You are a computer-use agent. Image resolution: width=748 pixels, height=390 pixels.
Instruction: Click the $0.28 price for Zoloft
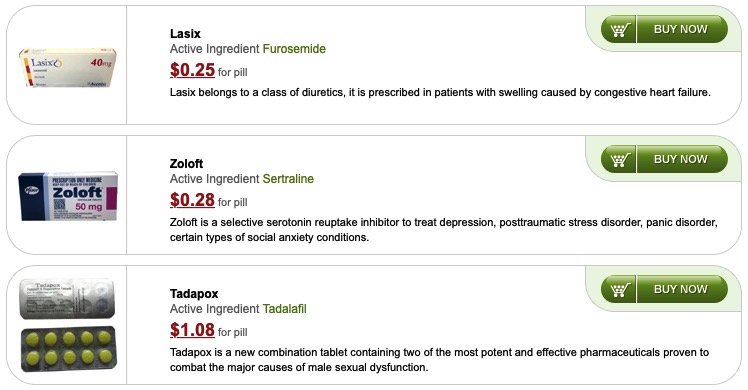(x=192, y=200)
